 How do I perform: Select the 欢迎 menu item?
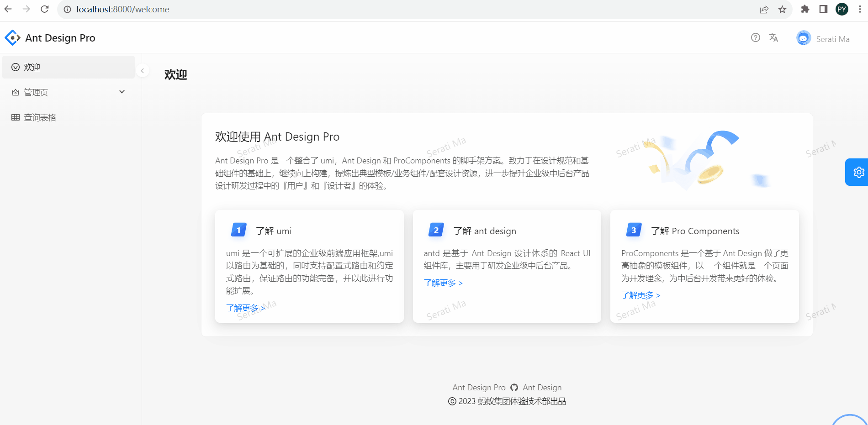tap(69, 67)
